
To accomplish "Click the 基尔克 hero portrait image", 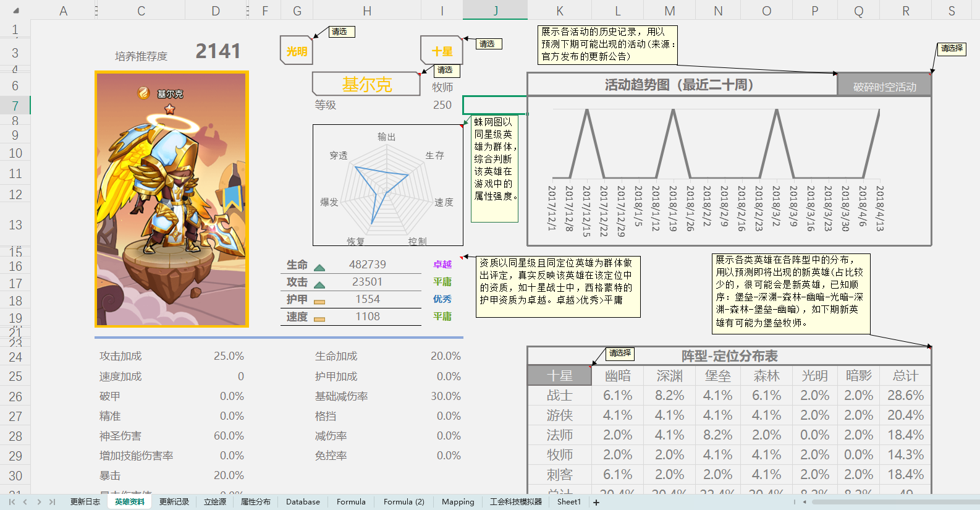I will tap(172, 199).
